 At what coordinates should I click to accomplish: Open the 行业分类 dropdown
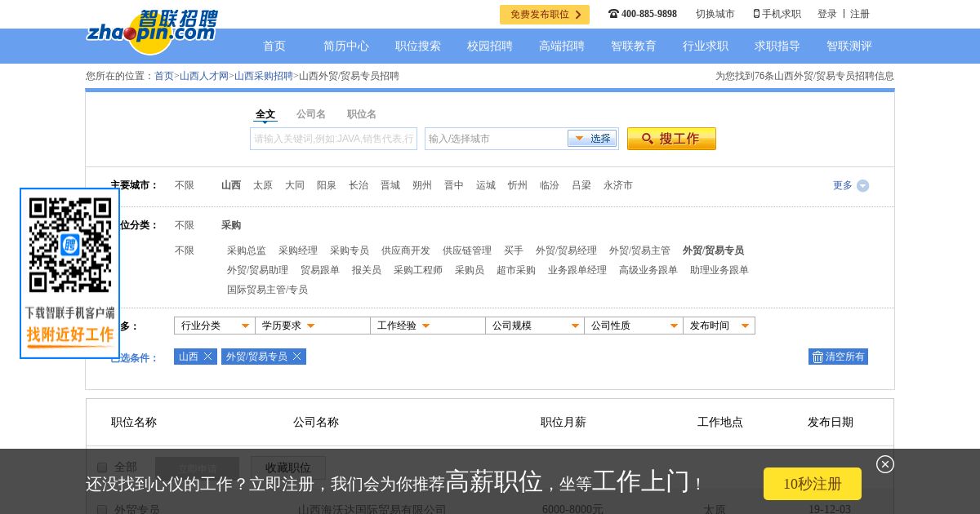point(214,326)
